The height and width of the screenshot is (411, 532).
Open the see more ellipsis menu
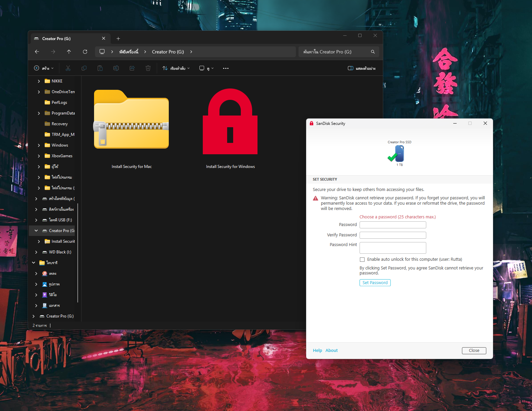click(x=226, y=68)
